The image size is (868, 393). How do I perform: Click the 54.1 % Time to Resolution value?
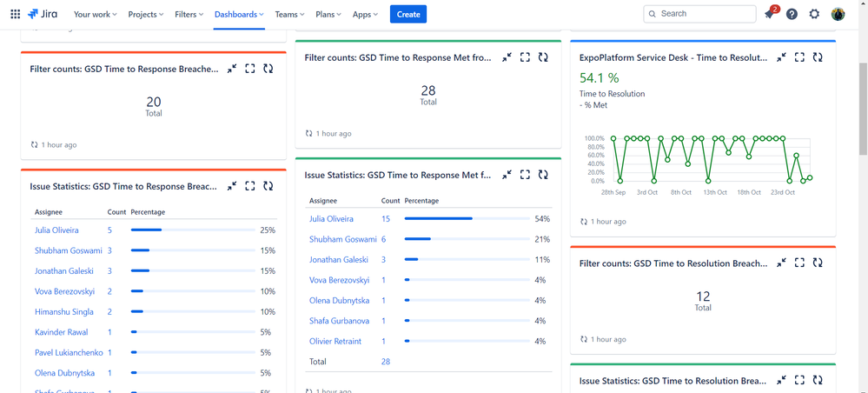600,77
